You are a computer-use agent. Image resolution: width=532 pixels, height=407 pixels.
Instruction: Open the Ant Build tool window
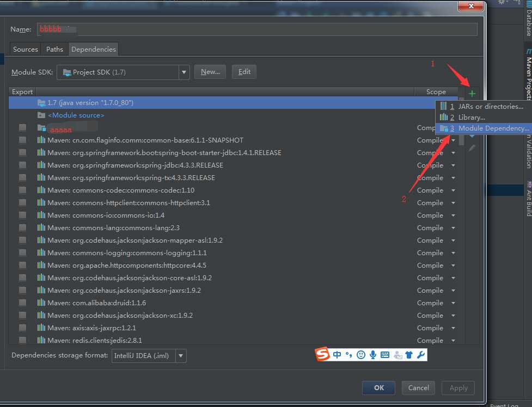529,199
